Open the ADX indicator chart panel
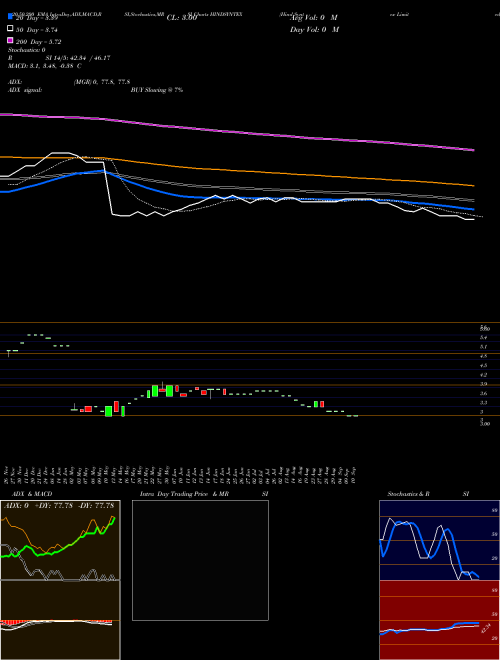 tap(60, 540)
